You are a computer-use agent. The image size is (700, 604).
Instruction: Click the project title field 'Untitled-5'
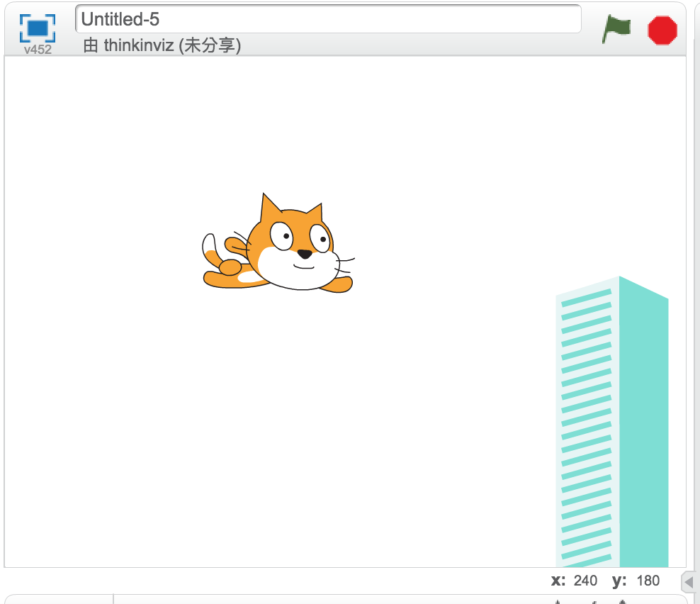tap(328, 19)
